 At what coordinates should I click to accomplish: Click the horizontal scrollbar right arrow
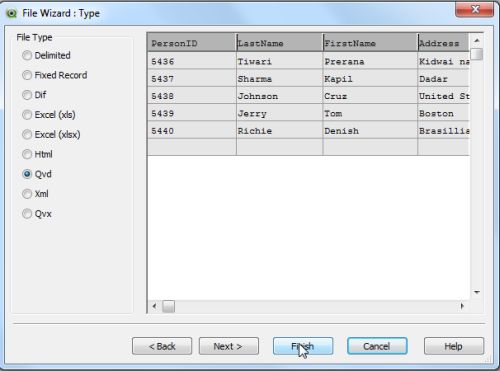click(x=462, y=306)
